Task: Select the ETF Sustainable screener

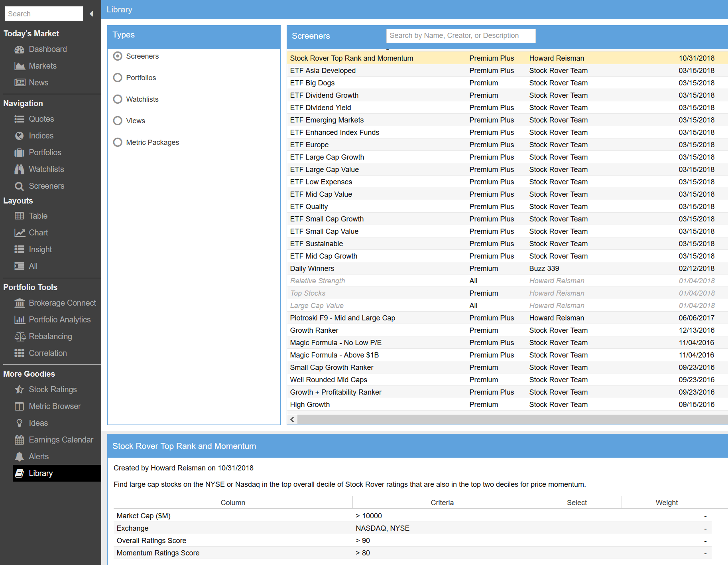Action: tap(507, 244)
